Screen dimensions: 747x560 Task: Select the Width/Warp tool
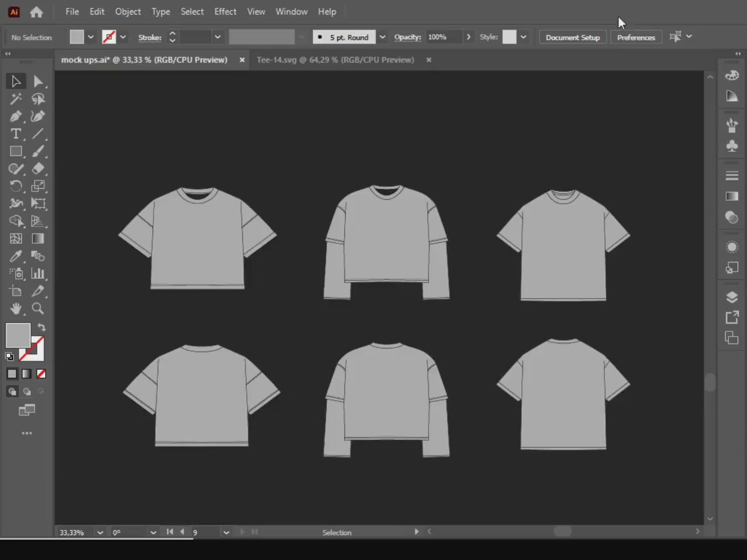pos(16,204)
